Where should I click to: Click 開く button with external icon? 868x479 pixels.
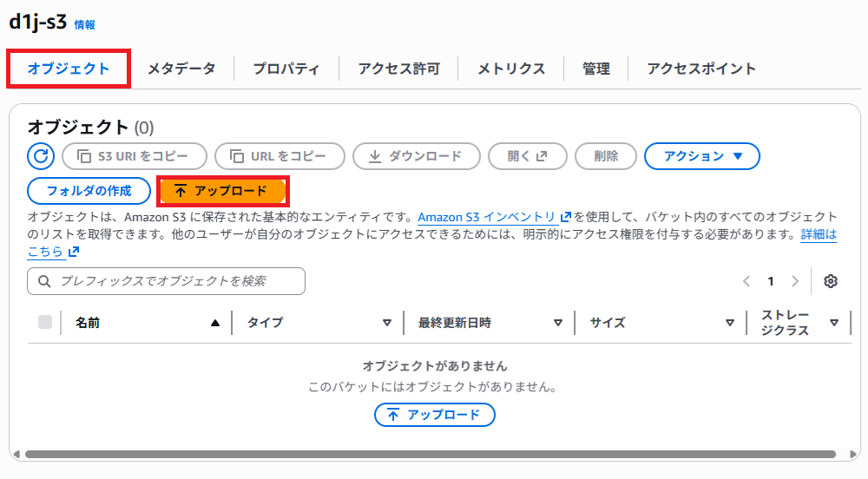[527, 156]
